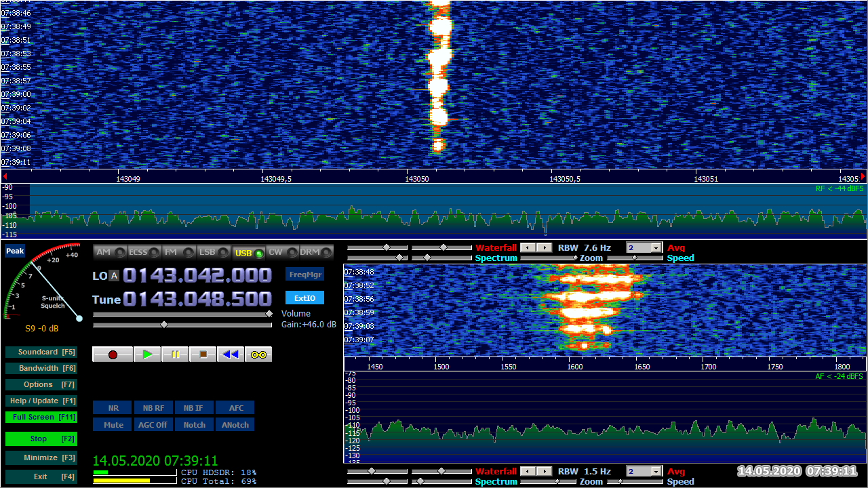Screen dimensions: 868x488
Task: Increase AF RBW with right arrow
Action: click(x=545, y=471)
